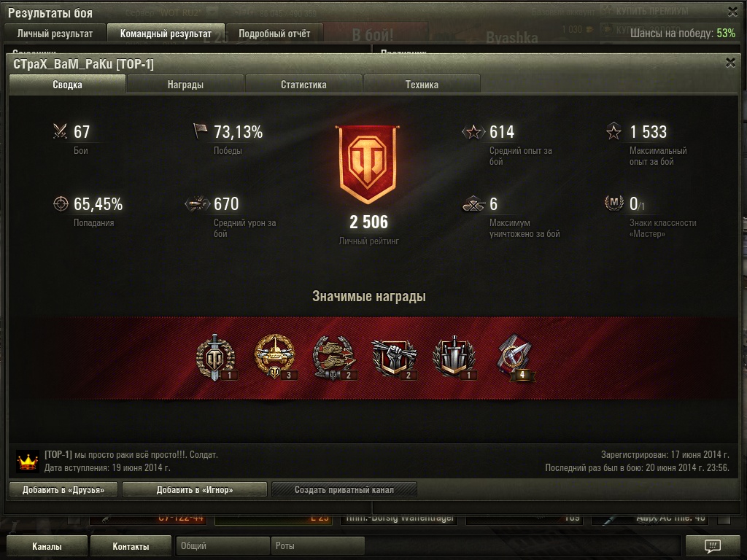Open the chat speech bubble icon

tap(713, 545)
